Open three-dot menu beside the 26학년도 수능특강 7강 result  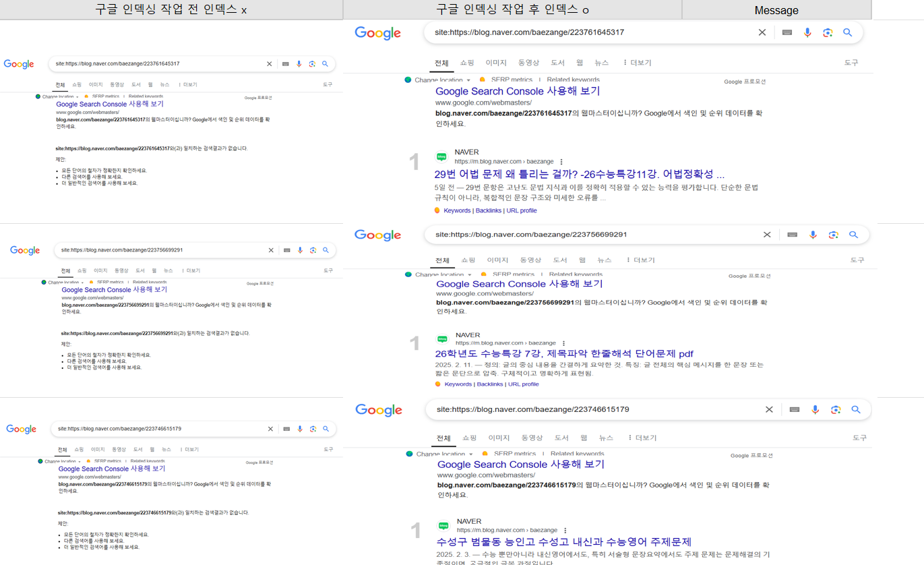(564, 343)
